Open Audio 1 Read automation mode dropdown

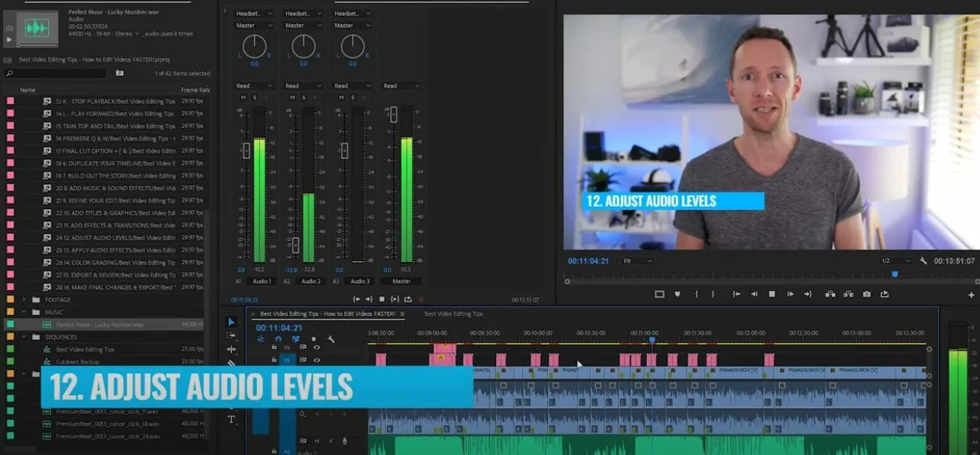point(254,86)
